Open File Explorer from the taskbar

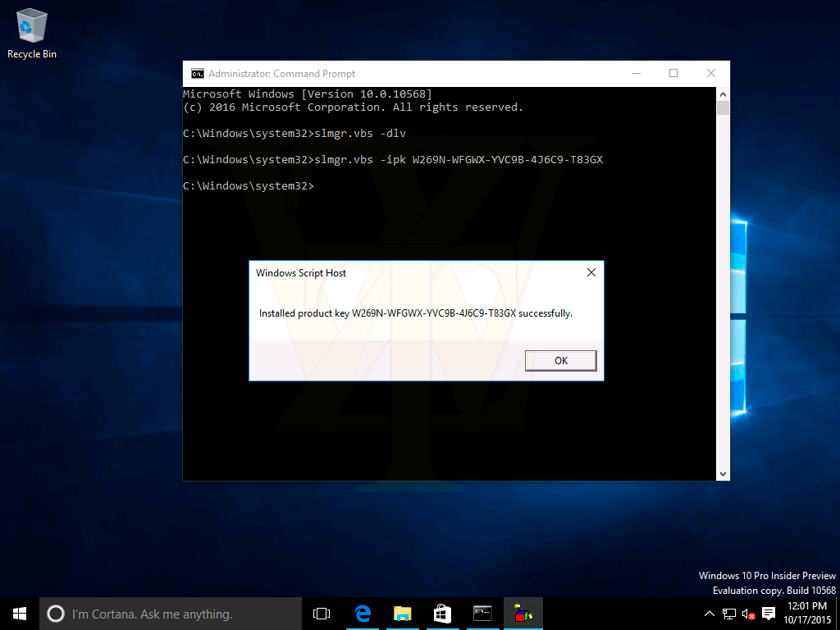402,613
